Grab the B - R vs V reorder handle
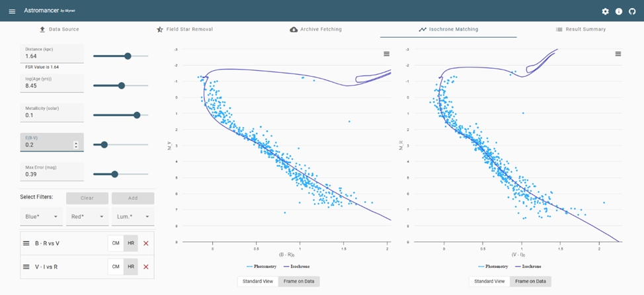Image resolution: width=644 pixels, height=295 pixels. coord(26,243)
